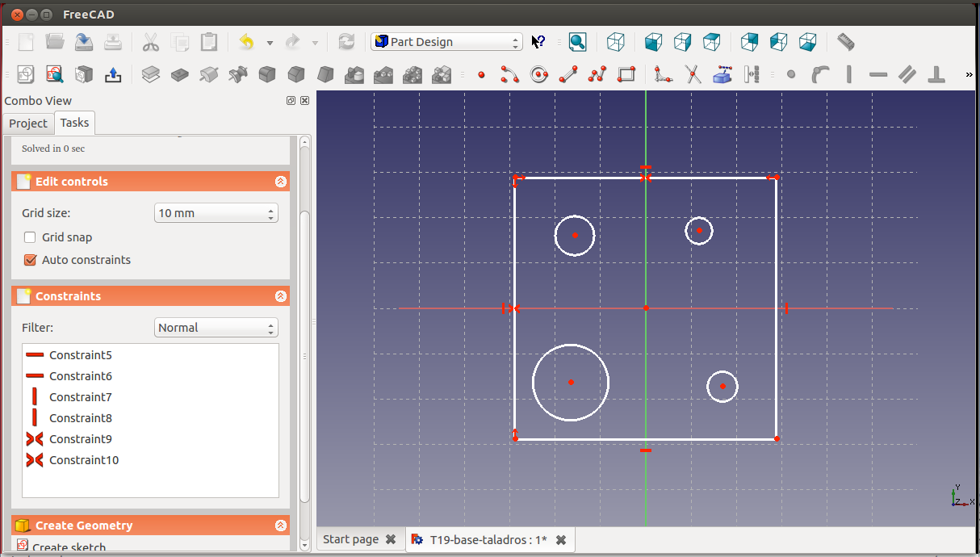The width and height of the screenshot is (980, 557).
Task: Switch to the Start page tab
Action: 350,539
